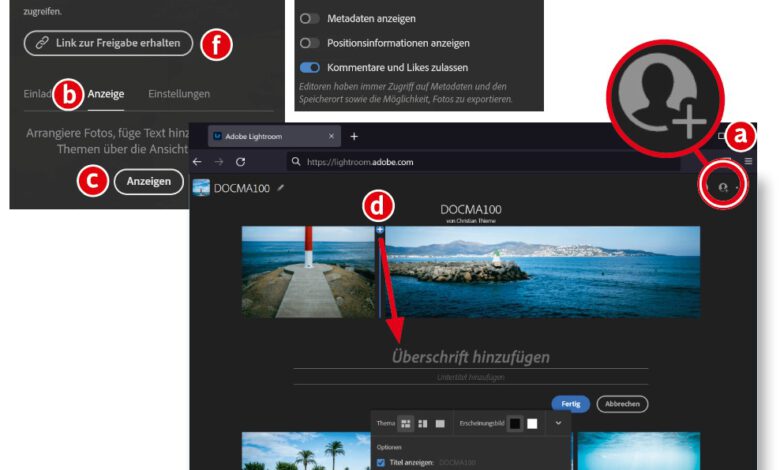Click the Untertitel hinzufügen field
The height and width of the screenshot is (470, 780).
point(471,377)
